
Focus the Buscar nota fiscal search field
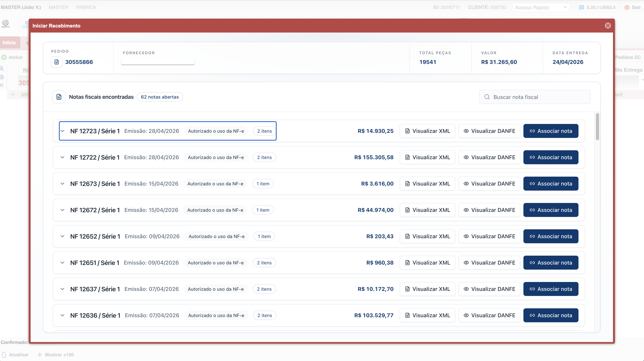pos(535,97)
